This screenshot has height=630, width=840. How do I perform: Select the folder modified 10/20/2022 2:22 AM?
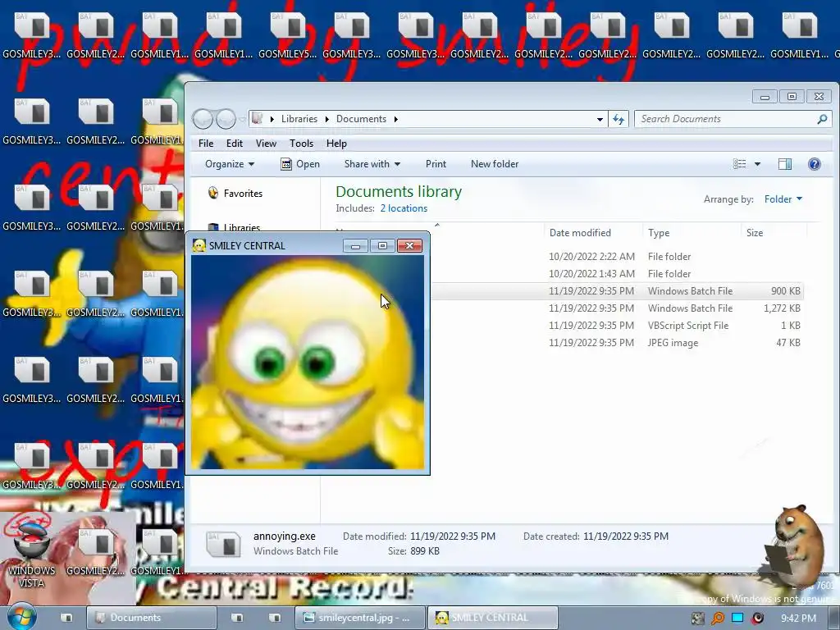tap(616, 257)
